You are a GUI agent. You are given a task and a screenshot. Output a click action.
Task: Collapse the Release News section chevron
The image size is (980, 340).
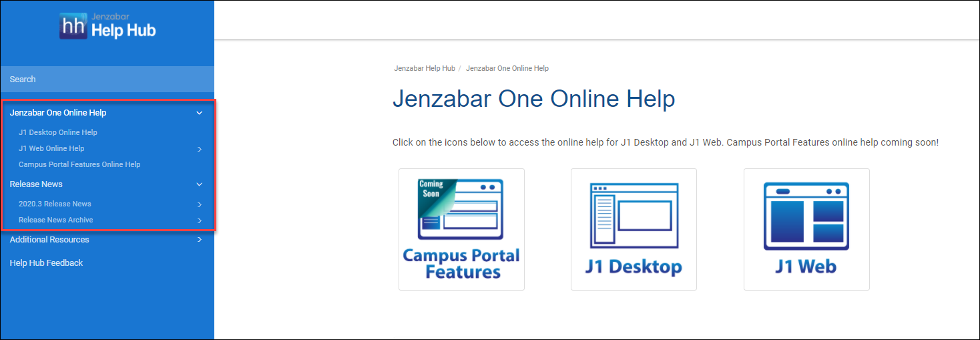coord(199,184)
